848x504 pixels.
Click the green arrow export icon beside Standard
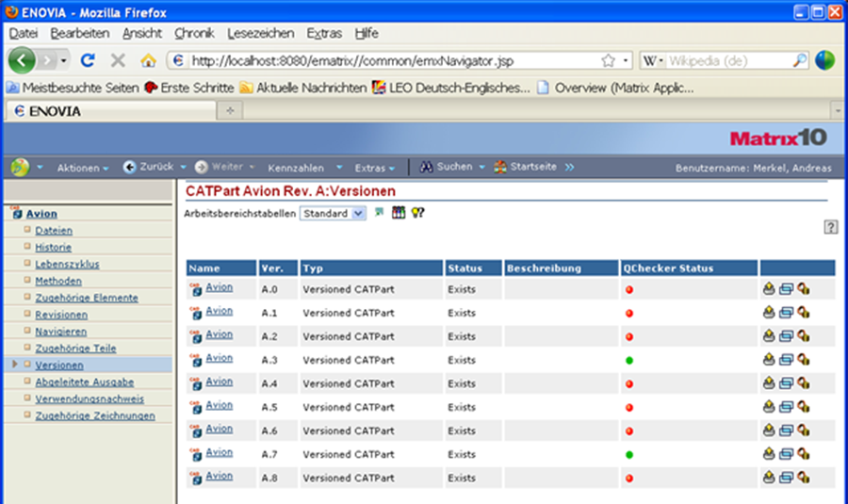[x=379, y=213]
